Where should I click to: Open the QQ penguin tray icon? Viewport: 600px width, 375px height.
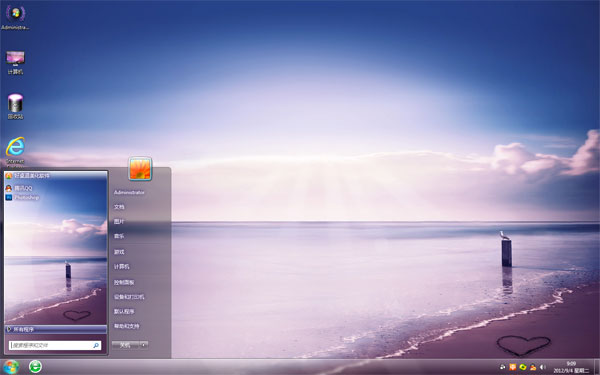(x=533, y=367)
